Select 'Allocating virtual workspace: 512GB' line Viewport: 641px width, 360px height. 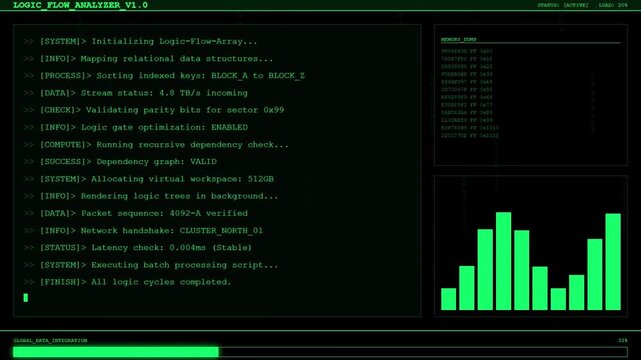point(148,179)
